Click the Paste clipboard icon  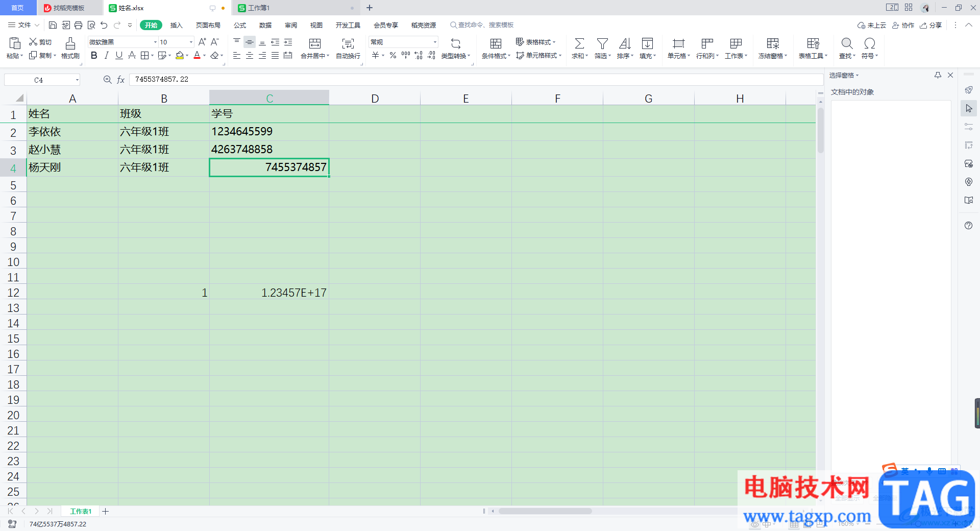[x=15, y=43]
